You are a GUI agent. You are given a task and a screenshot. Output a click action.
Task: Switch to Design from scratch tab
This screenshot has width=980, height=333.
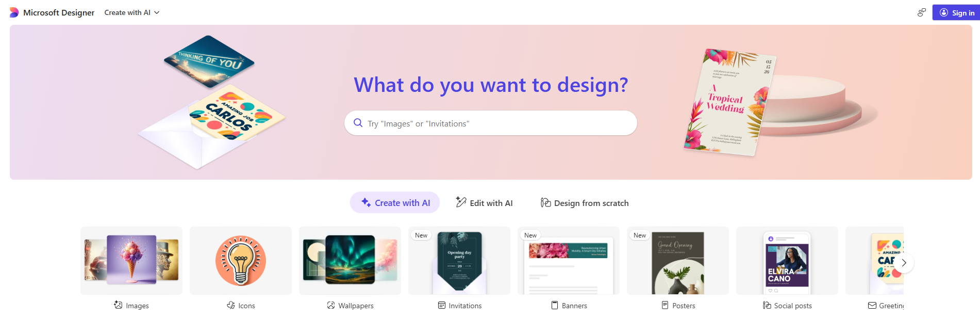[585, 202]
